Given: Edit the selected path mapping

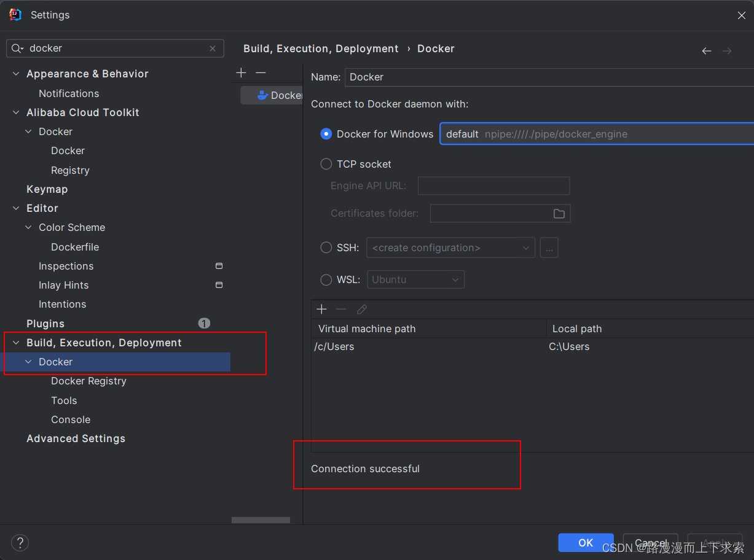Looking at the screenshot, I should click(362, 309).
